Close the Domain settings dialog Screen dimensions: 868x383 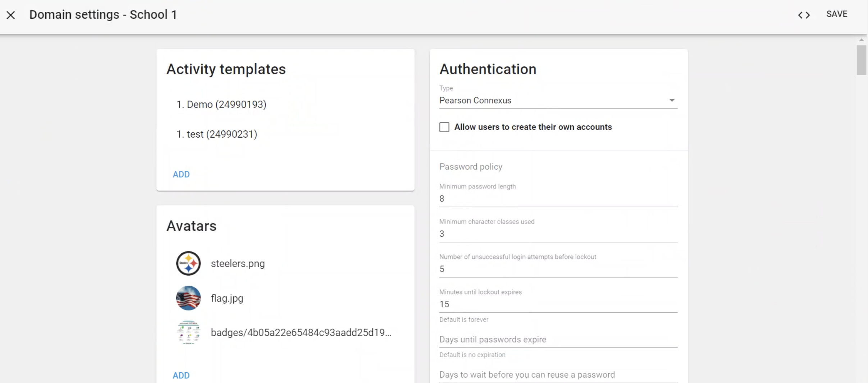(x=11, y=15)
